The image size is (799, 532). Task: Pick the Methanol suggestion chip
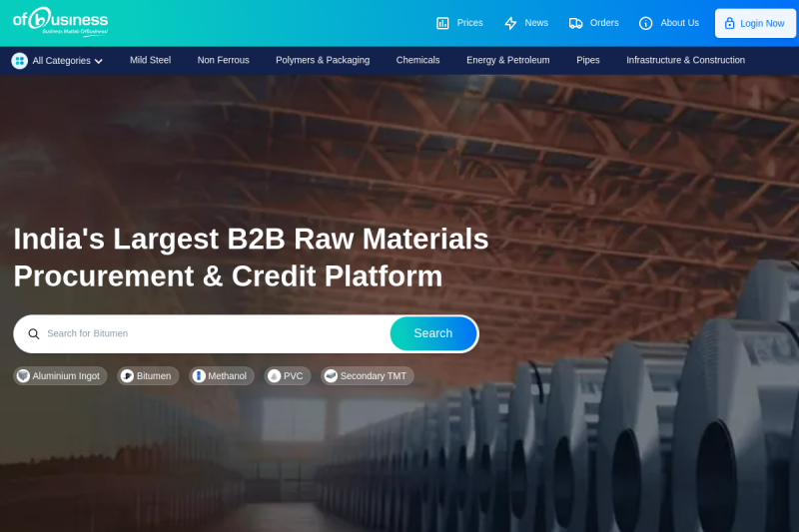point(221,376)
